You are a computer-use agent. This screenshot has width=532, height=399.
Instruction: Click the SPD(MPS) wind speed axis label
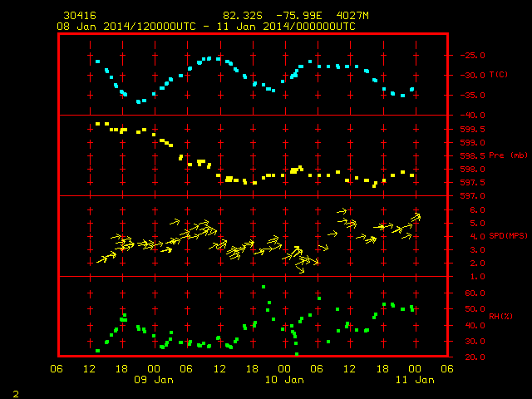[x=508, y=235]
